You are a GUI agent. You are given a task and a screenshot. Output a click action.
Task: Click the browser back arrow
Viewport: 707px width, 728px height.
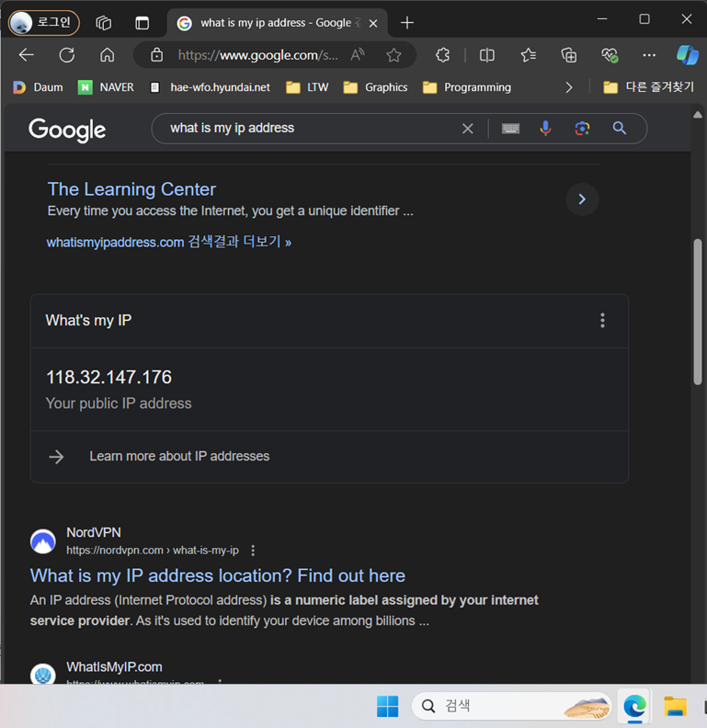coord(27,55)
